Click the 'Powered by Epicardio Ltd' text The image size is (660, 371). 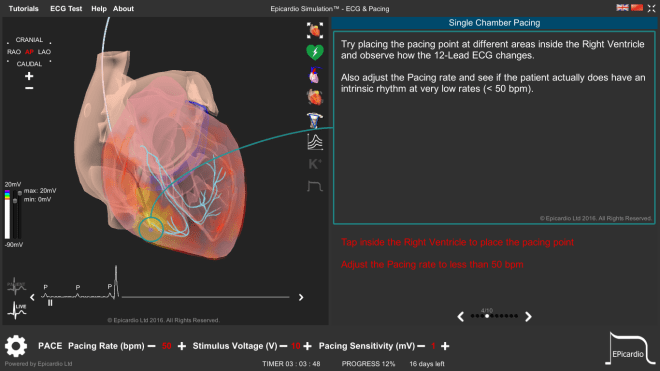coord(38,364)
